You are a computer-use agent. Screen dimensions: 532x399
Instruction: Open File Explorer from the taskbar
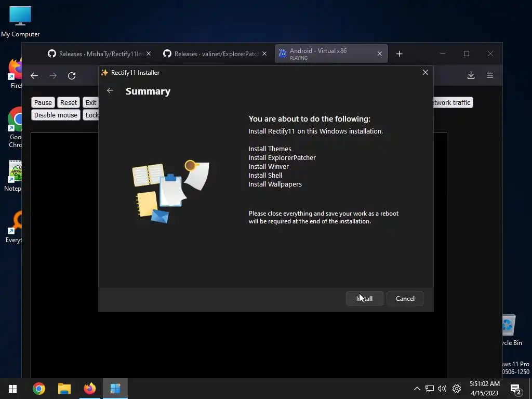64,389
